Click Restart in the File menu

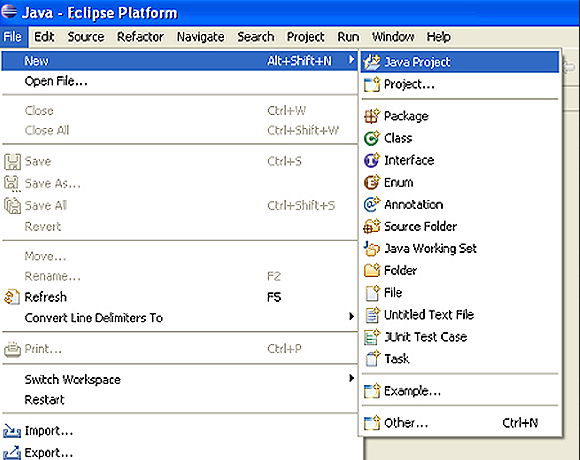[44, 400]
